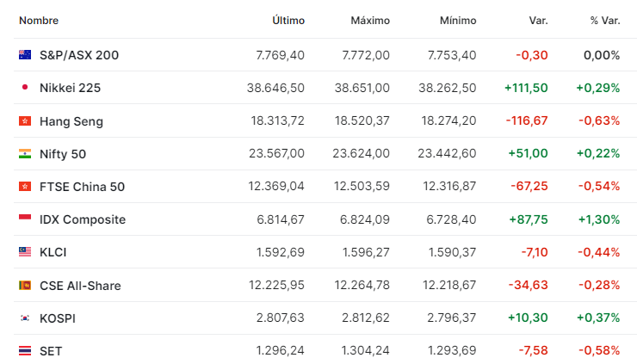Screen dimensions: 637x364
Task: Sort table by the Máximo column header
Action: tap(370, 21)
